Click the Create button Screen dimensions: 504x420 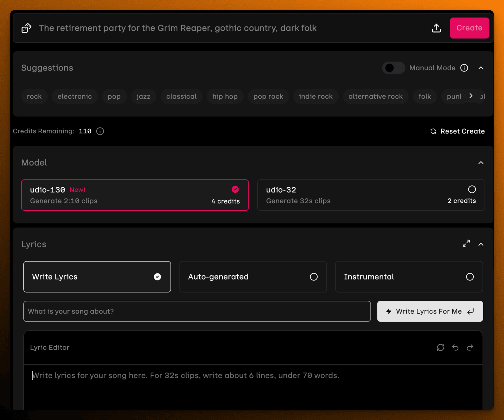[x=469, y=28]
